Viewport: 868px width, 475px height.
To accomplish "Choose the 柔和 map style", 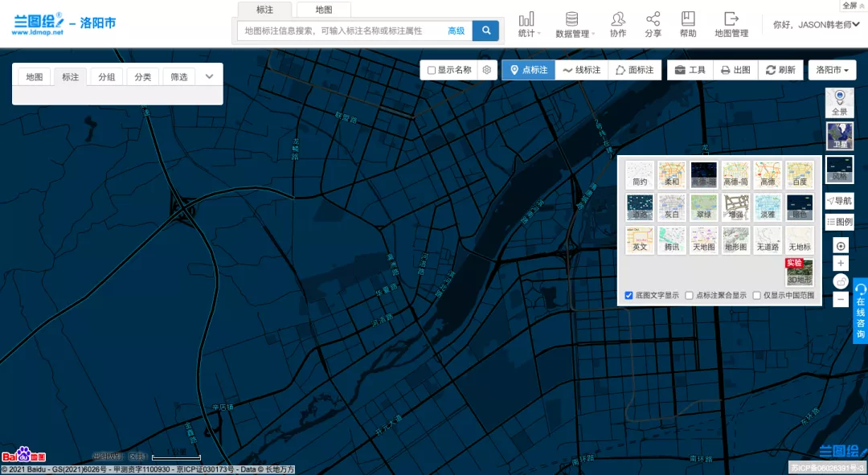I will [671, 174].
